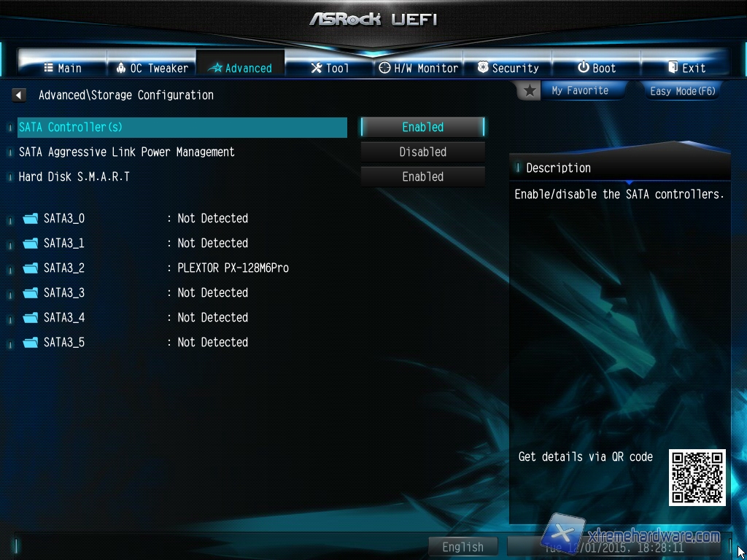Toggle SATA Aggressive Link Power Management Disabled value
Image resolution: width=747 pixels, height=560 pixels.
pyautogui.click(x=422, y=152)
